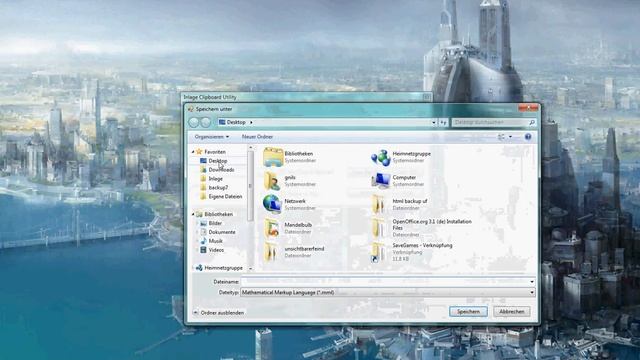Click the sidebar scroll-down arrow
Viewport: 640px width, 360px height.
click(251, 269)
